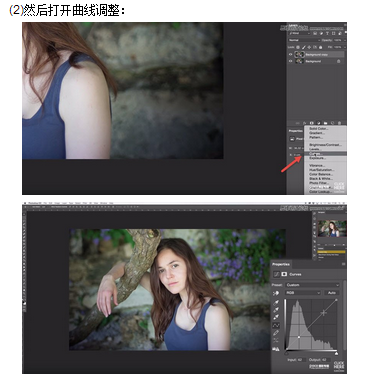Image resolution: width=366 pixels, height=374 pixels.
Task: Toggle the smart object filter icon in Layers
Action: tap(340, 33)
